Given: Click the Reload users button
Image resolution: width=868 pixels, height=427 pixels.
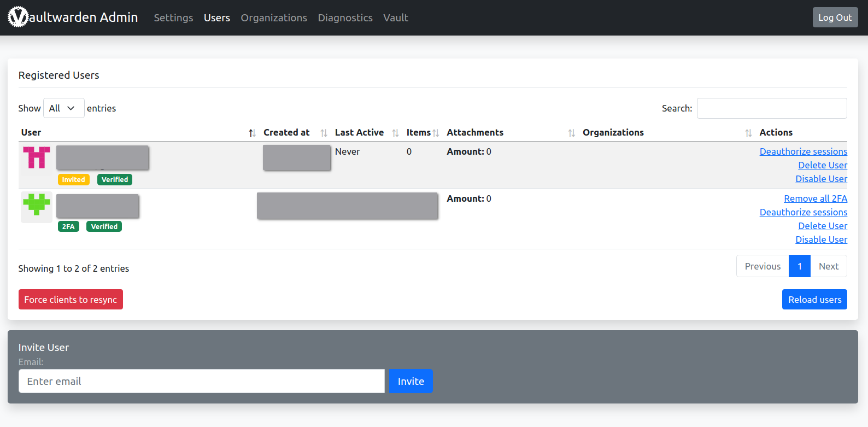Looking at the screenshot, I should [x=814, y=300].
